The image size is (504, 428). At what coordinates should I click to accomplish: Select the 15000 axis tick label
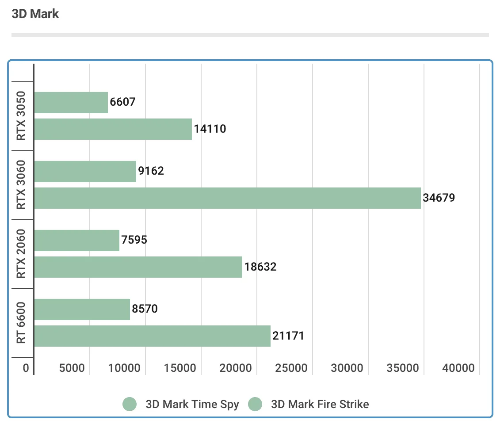(179, 368)
